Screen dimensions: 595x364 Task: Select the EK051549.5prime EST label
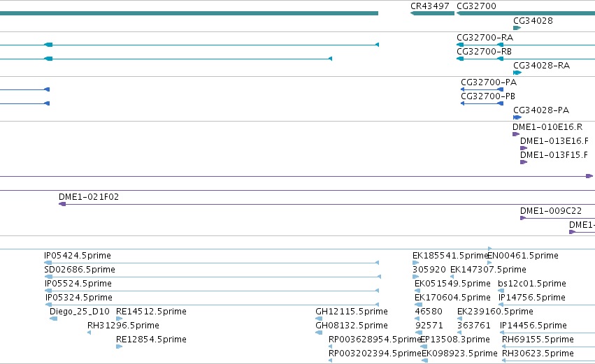(452, 284)
